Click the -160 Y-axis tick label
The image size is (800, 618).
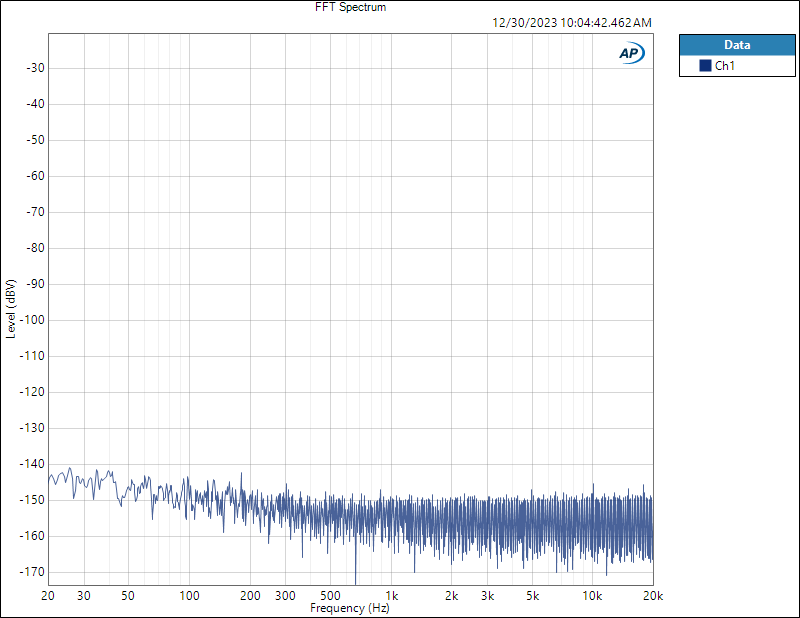(x=32, y=536)
